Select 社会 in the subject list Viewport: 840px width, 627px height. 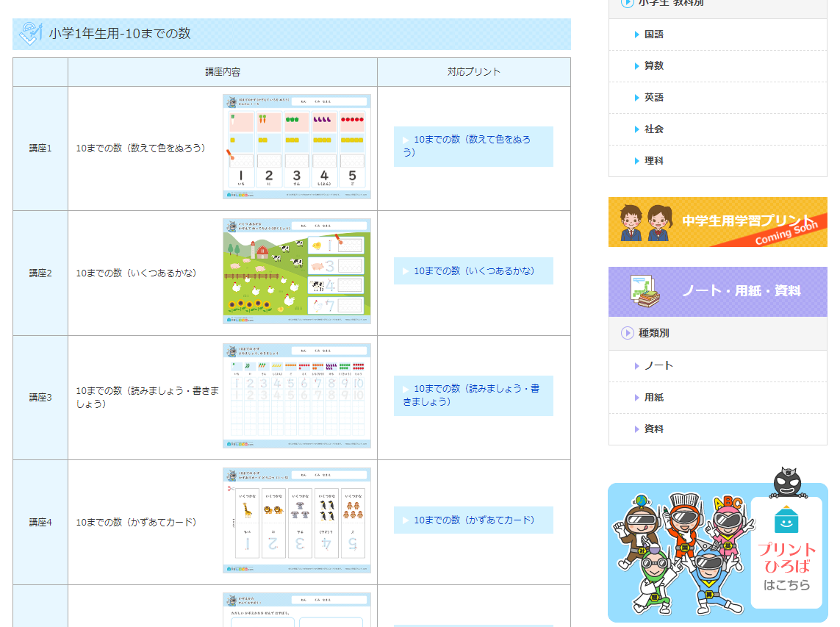653,129
